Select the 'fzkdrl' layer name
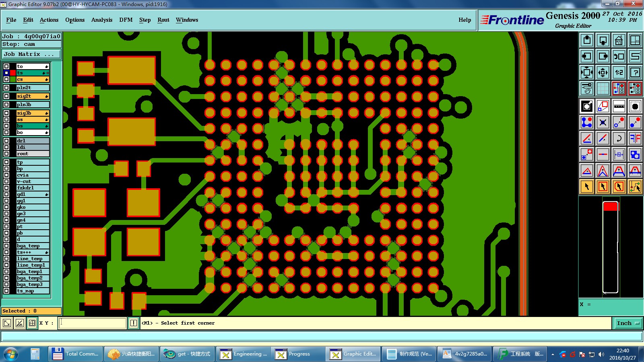Viewport: 644px width, 362px height. (33, 188)
